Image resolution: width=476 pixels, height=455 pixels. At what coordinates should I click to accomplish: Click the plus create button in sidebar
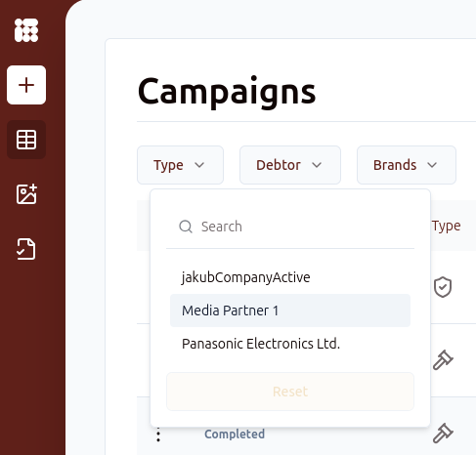tap(26, 85)
